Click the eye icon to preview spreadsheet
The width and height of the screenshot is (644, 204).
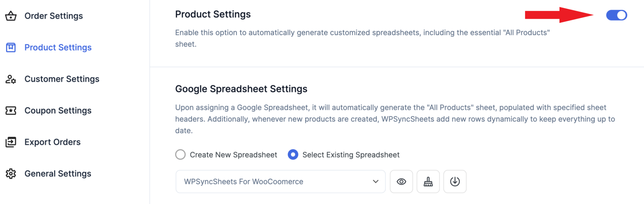[x=401, y=181]
